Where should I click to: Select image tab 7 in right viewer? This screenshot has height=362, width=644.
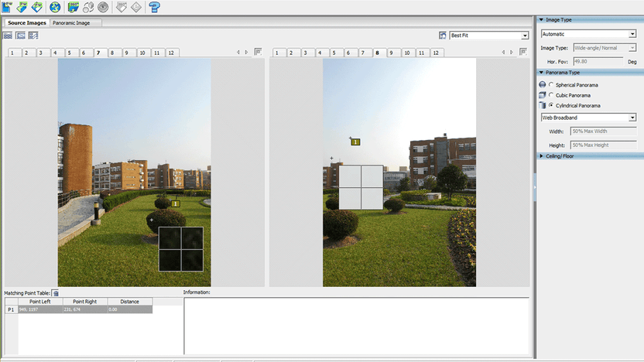click(x=363, y=53)
